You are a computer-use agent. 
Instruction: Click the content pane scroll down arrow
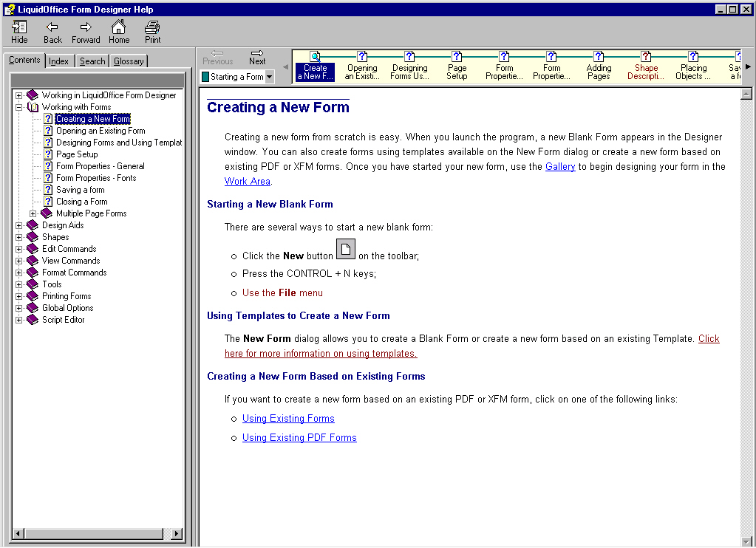746,541
